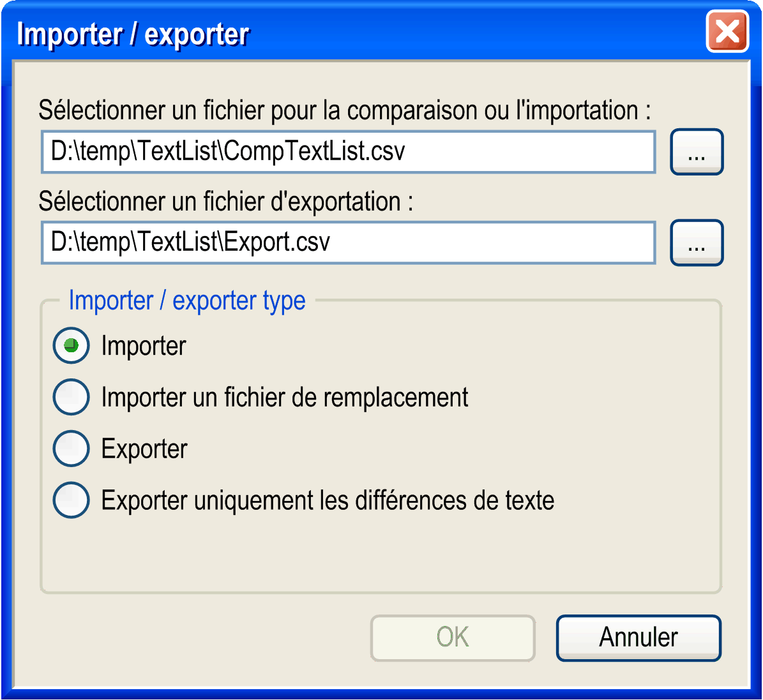Viewport: 763px width, 700px height.
Task: Click the label Sélectionner un fichier d'exportation
Action: tap(226, 202)
